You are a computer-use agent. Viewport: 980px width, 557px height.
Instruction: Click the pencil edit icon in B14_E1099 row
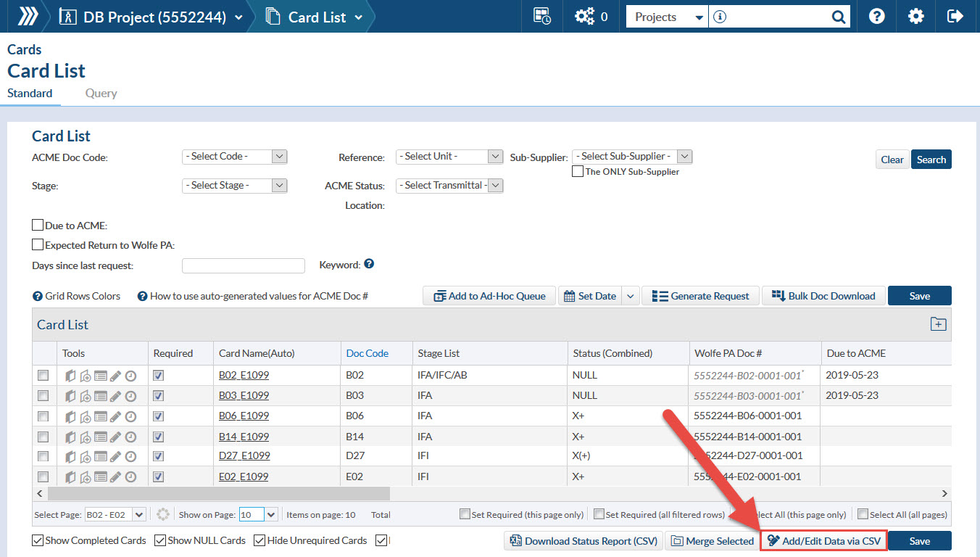coord(115,437)
